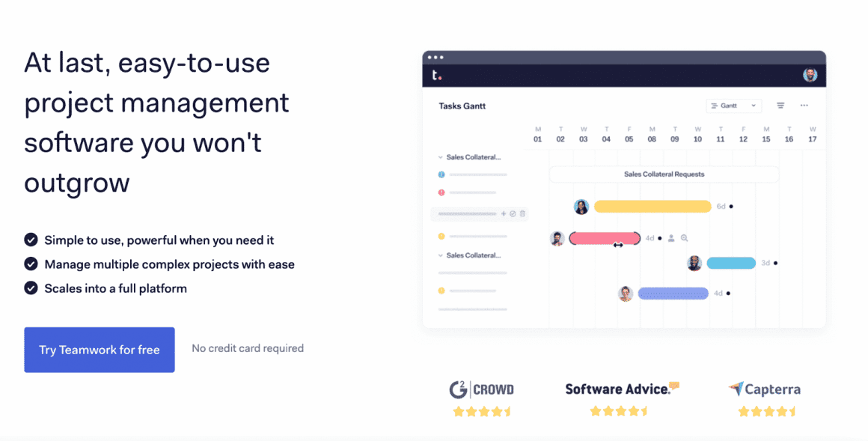
Task: Open the three-dot more options menu
Action: (804, 106)
